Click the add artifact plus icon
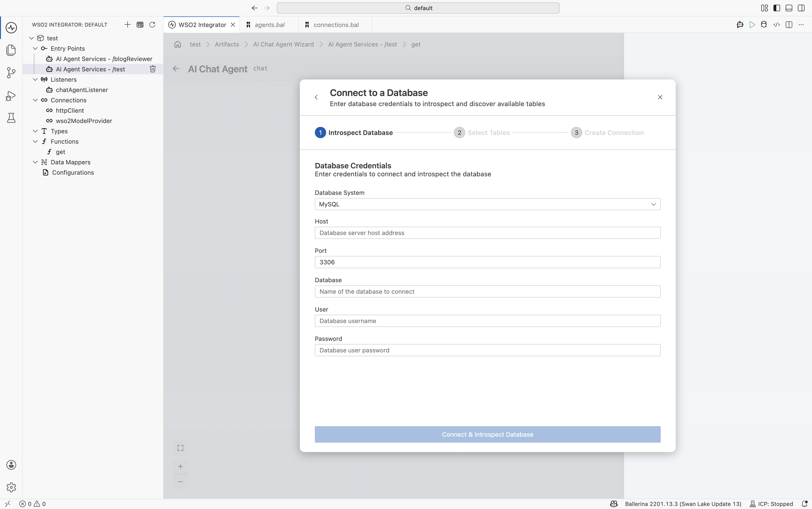The width and height of the screenshot is (812, 509). (127, 25)
